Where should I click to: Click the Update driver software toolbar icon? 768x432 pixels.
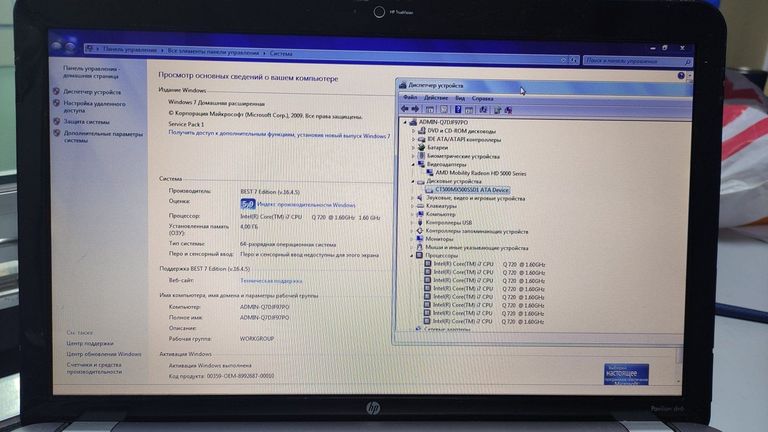point(497,110)
